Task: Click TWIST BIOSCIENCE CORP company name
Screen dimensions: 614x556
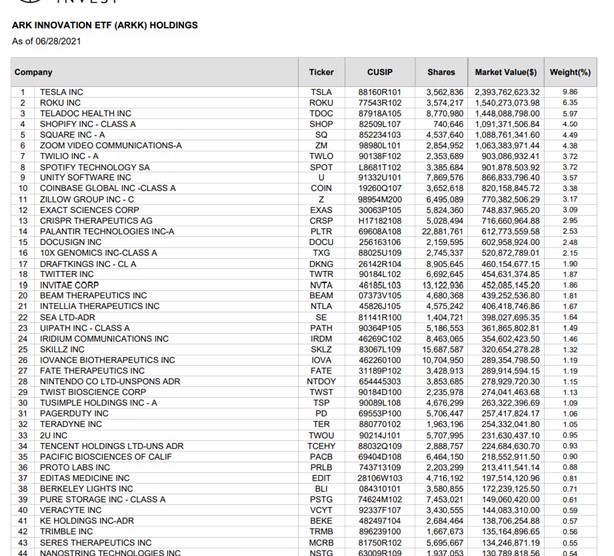Action: (x=93, y=392)
